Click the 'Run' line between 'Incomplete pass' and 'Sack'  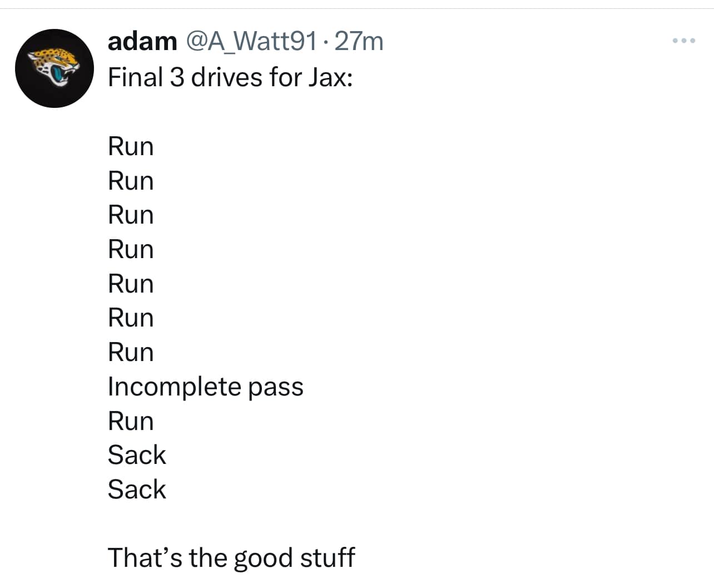click(x=131, y=421)
